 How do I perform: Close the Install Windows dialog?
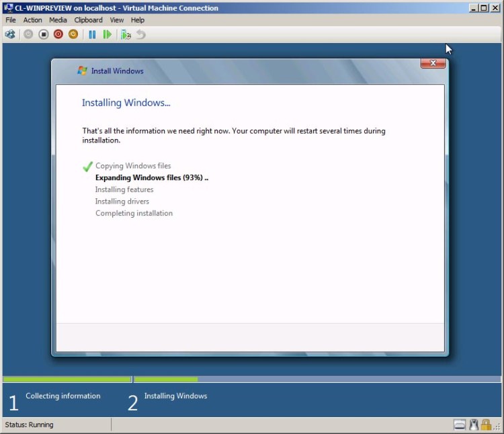(433, 63)
